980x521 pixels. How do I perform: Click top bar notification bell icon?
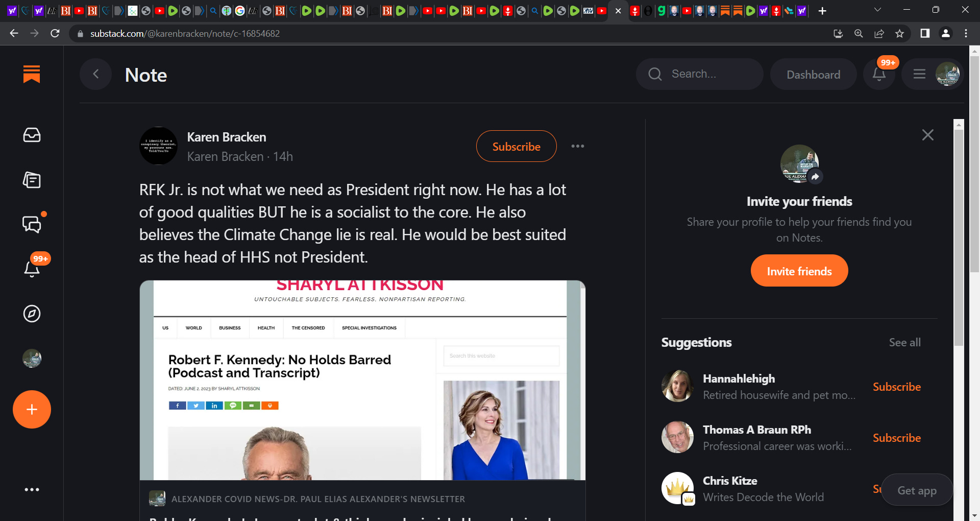(x=879, y=75)
